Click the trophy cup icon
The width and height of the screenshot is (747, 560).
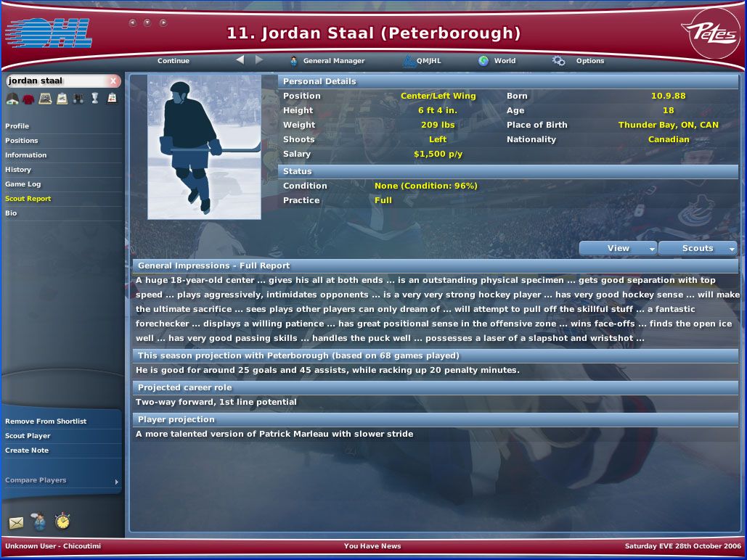coord(94,99)
